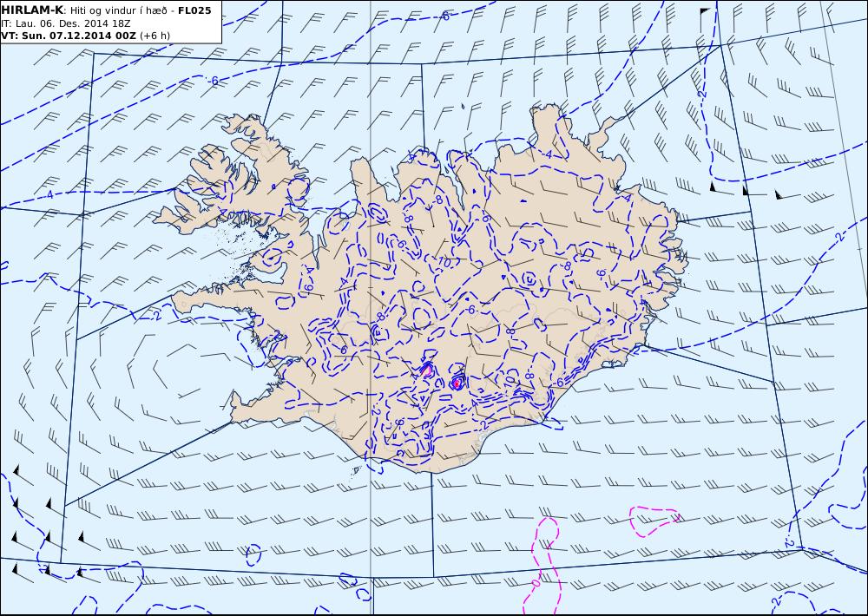Click the '(+6 h)' forecast offset text

[155, 36]
